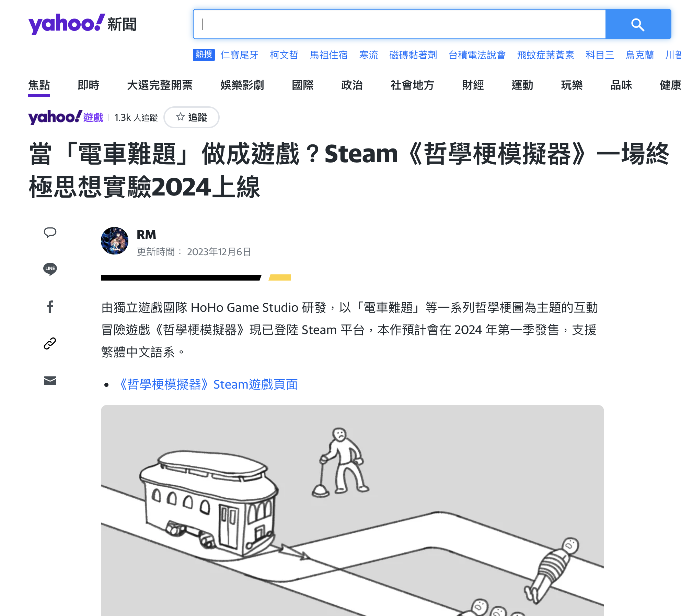Click the Yahoo 遊戲 publisher logo
Screen dimensions: 681x616
[66, 117]
